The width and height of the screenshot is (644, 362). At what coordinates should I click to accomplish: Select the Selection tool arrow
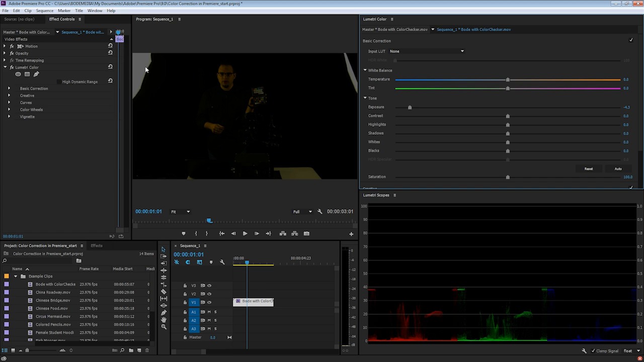tap(163, 249)
